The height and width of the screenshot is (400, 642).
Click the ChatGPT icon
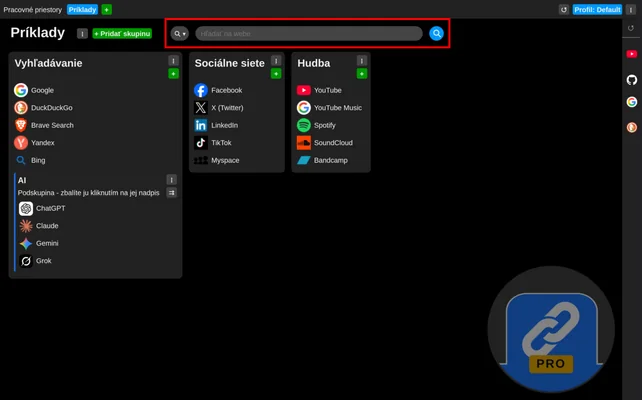26,208
